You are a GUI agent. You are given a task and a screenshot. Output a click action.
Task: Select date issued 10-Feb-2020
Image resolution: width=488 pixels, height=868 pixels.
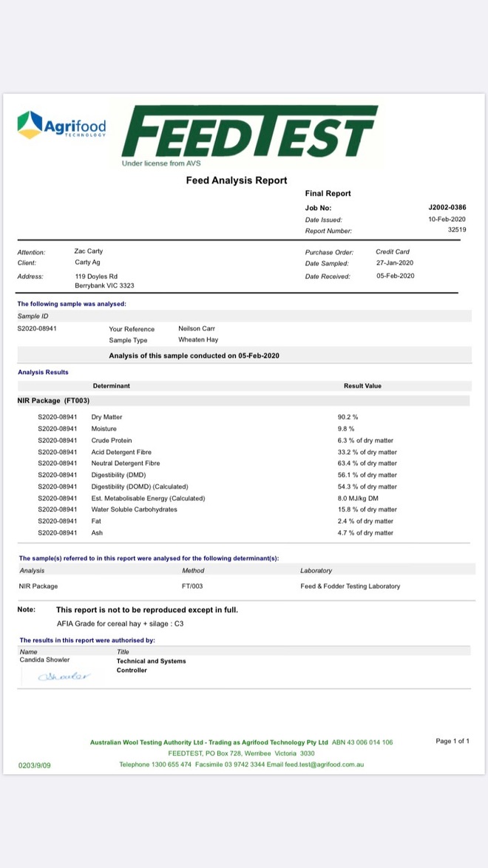[448, 219]
